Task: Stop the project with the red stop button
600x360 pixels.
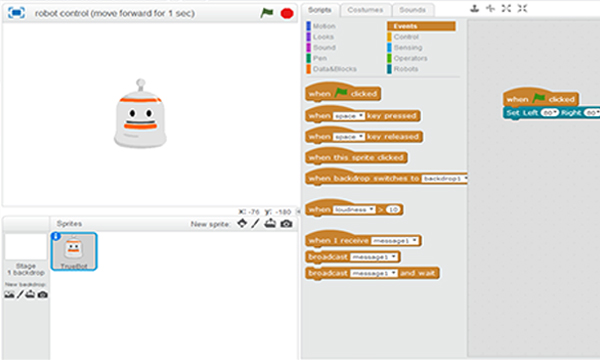Action: pos(287,13)
